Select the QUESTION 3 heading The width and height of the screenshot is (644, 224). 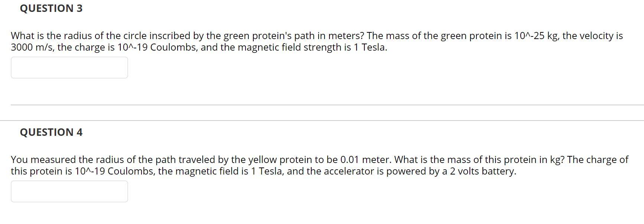pos(51,8)
